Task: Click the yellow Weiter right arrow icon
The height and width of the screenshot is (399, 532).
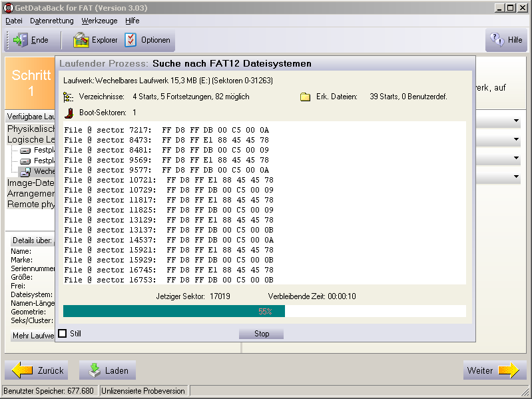Action: coord(509,370)
